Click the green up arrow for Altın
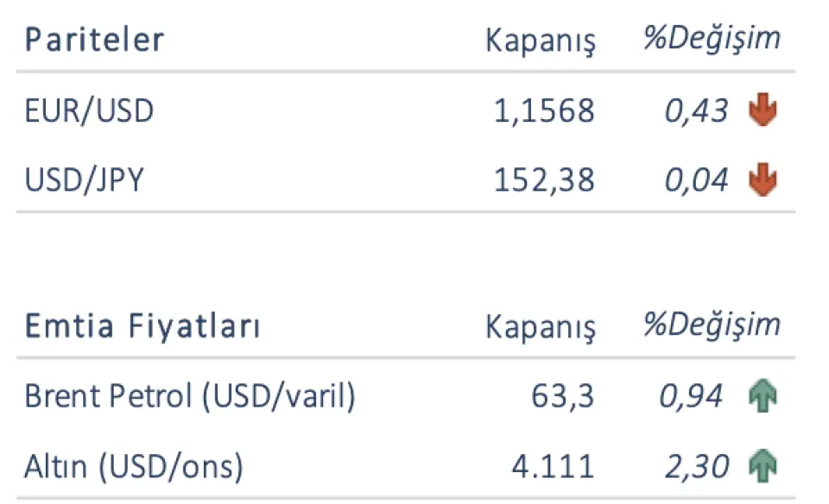Screen dimensions: 829x504 (x=763, y=467)
